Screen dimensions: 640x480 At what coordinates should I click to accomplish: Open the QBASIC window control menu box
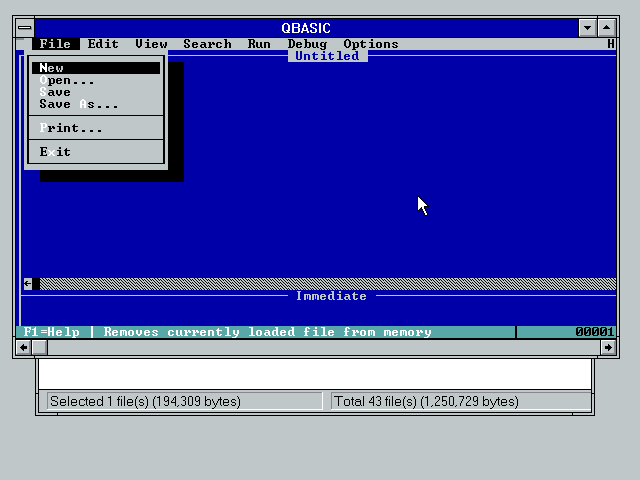point(24,28)
